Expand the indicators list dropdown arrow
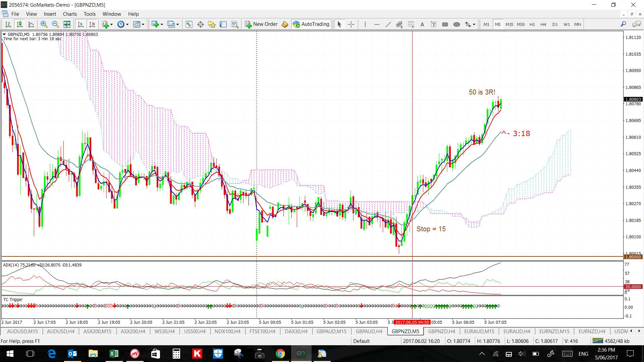The image size is (644, 362). click(111, 24)
